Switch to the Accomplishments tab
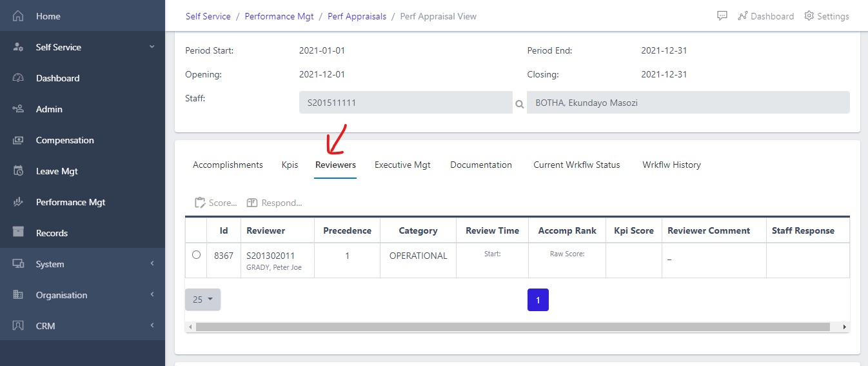The height and width of the screenshot is (366, 868). (228, 165)
